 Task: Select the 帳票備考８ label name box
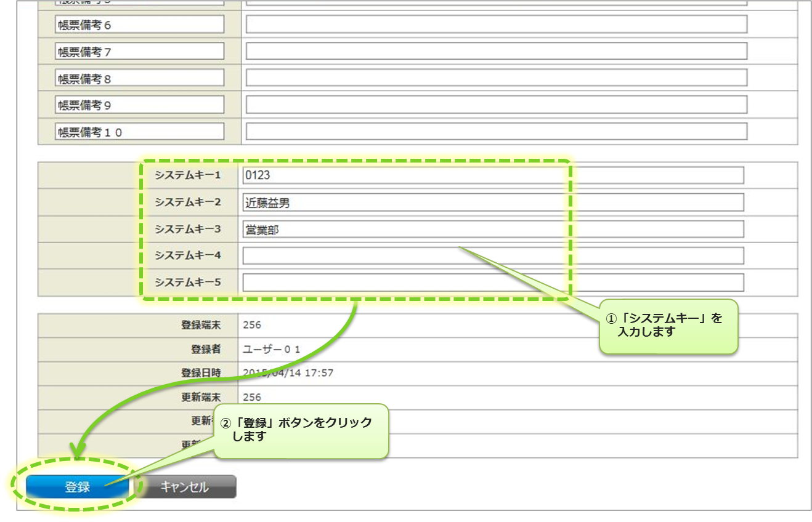[139, 78]
